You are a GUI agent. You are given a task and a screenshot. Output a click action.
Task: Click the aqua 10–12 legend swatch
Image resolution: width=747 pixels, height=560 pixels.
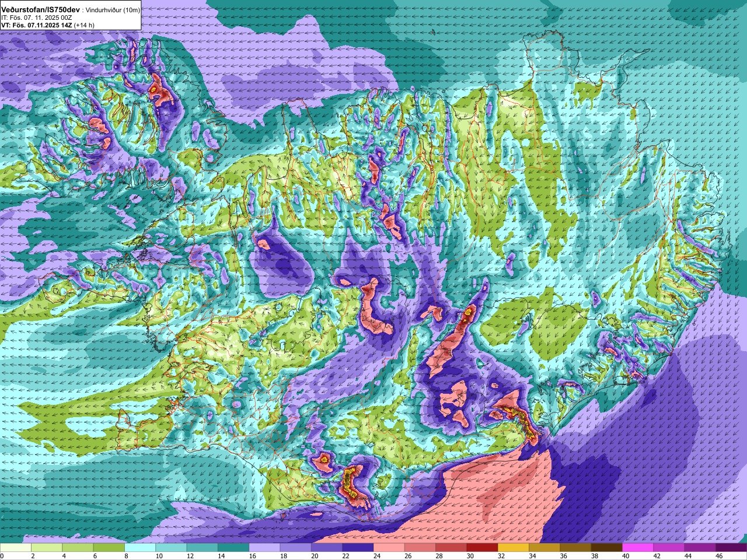[172, 548]
